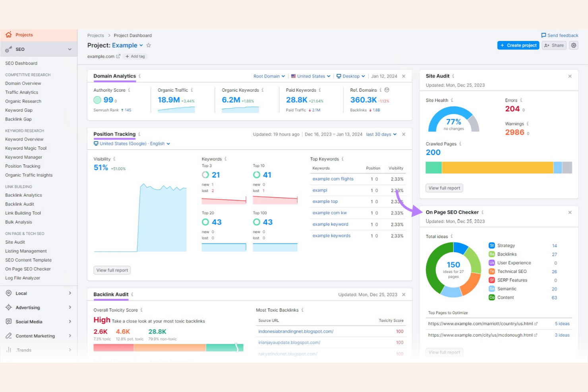Click the Content Marketing pencil icon

9,336
